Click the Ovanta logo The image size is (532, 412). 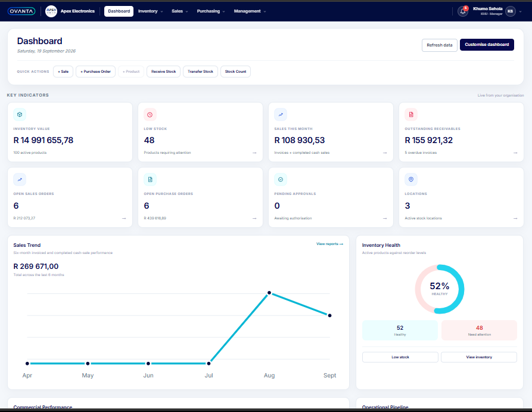(x=21, y=11)
